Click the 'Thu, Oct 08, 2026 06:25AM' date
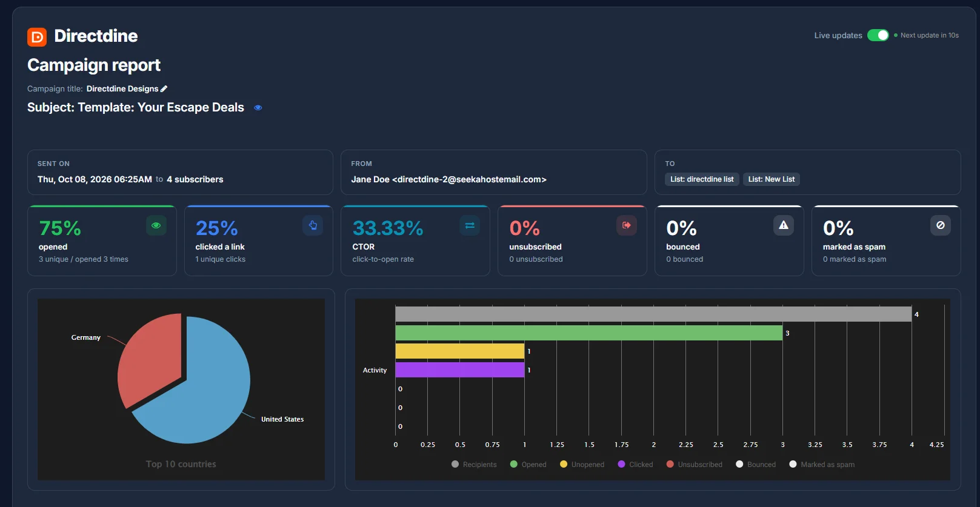 95,179
